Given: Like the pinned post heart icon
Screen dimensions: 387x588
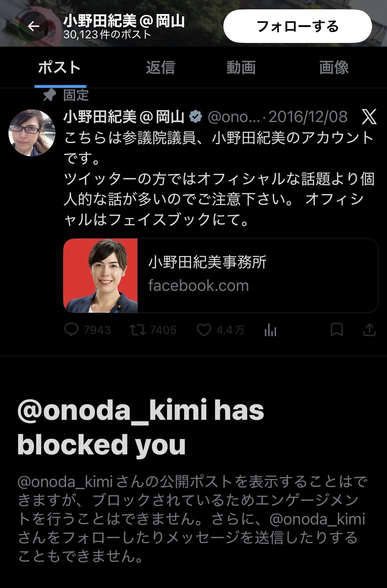Looking at the screenshot, I should pos(204,330).
